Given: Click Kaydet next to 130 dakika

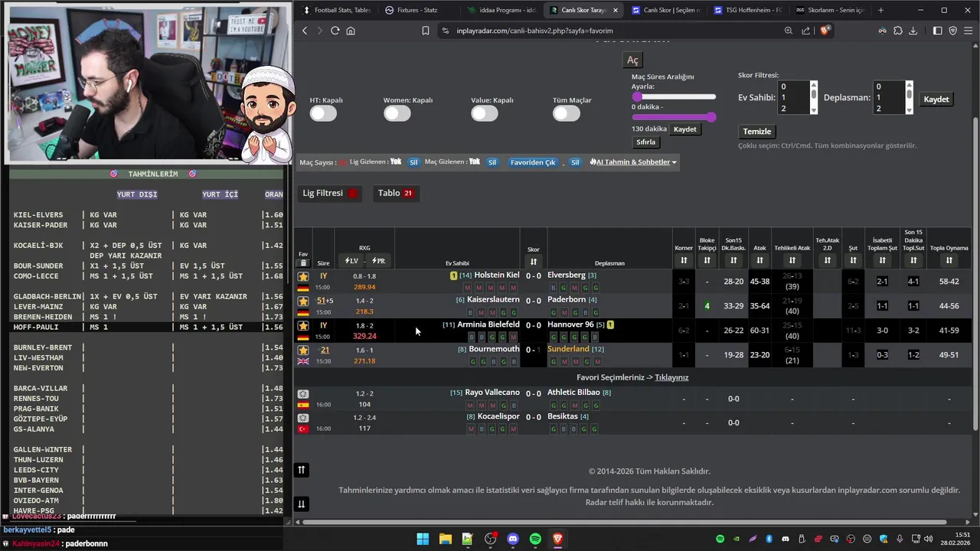Looking at the screenshot, I should 684,129.
